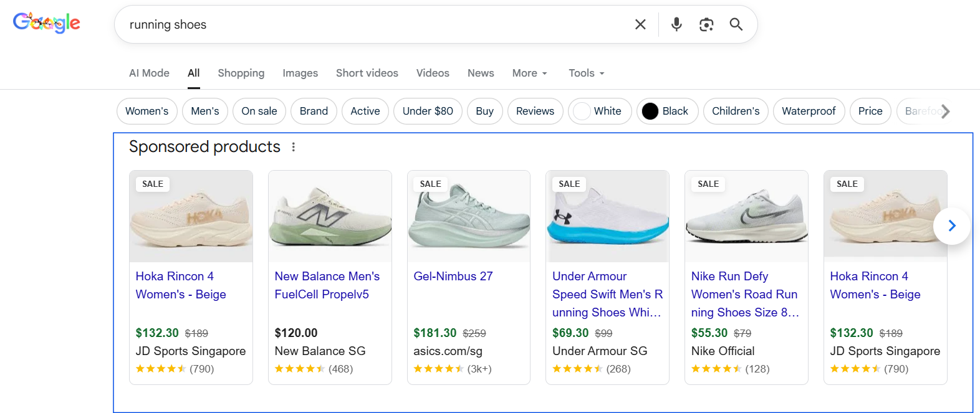
Task: Click the Sponsored products heading
Action: point(204,146)
